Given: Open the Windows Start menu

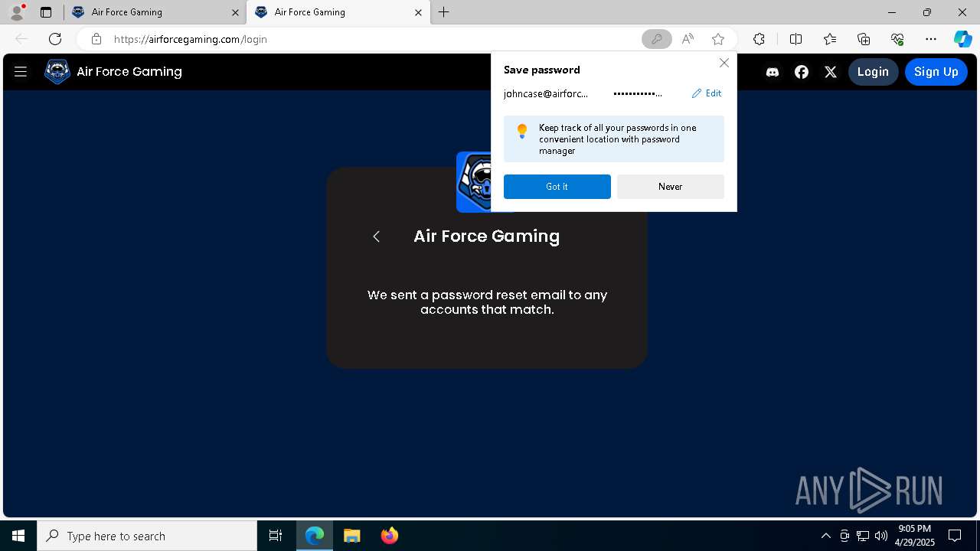Looking at the screenshot, I should [x=18, y=536].
